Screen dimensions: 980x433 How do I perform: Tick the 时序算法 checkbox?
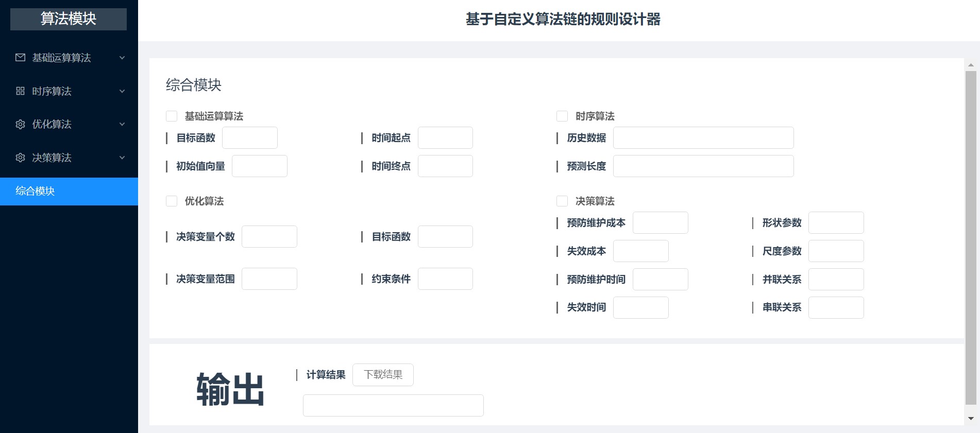pyautogui.click(x=562, y=116)
